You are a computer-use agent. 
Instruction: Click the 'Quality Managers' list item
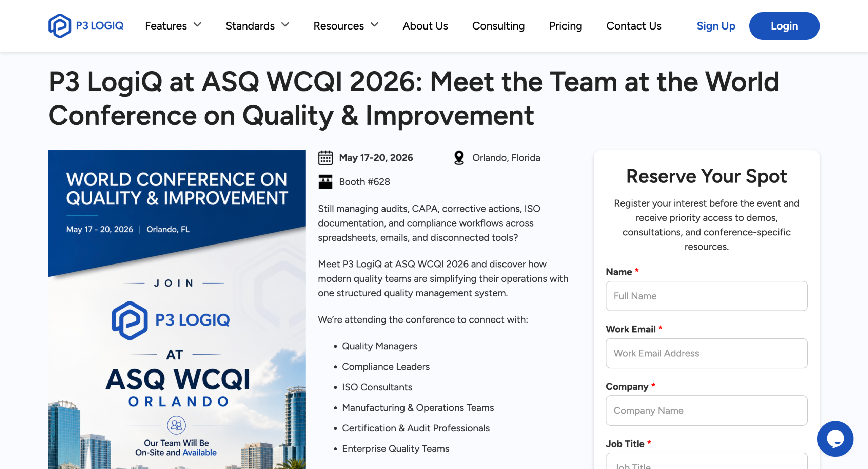pos(379,346)
